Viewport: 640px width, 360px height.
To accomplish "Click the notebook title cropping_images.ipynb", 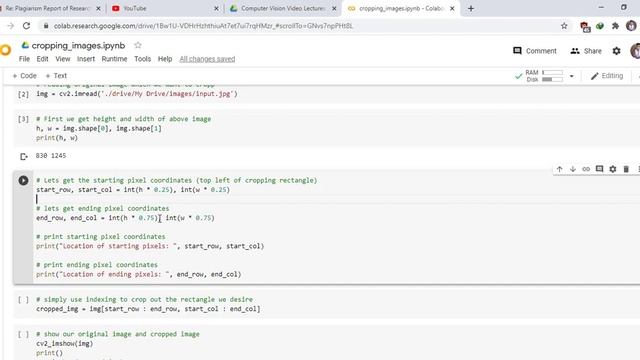I will pyautogui.click(x=78, y=46).
